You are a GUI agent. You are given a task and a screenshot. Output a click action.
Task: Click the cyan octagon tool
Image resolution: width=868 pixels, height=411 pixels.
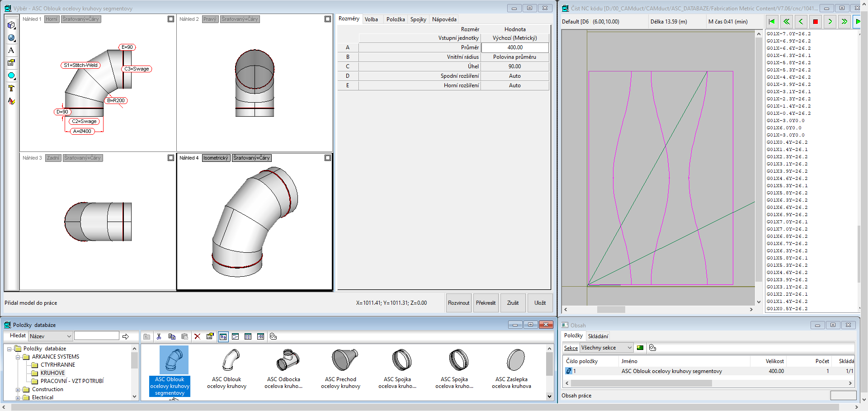[x=11, y=76]
